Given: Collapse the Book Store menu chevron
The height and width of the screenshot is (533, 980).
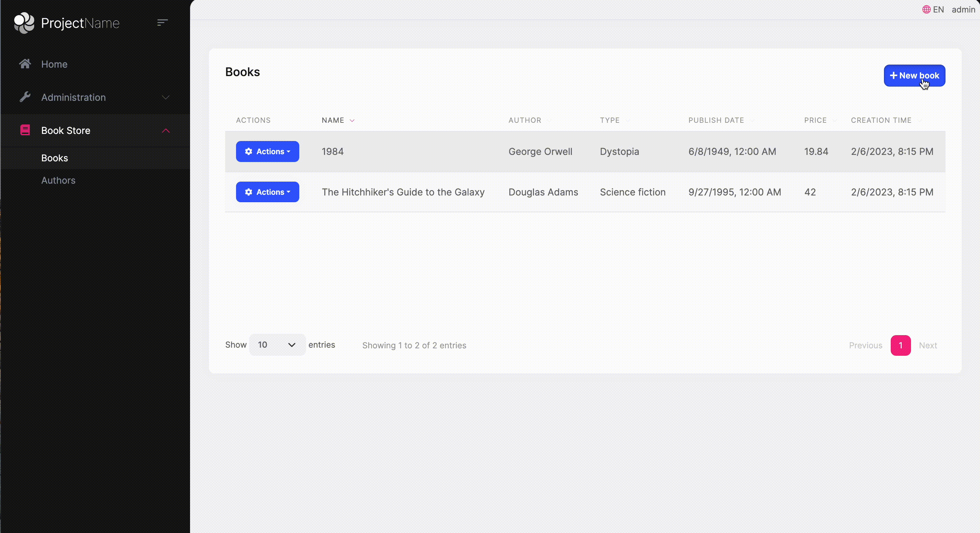Looking at the screenshot, I should coord(165,131).
